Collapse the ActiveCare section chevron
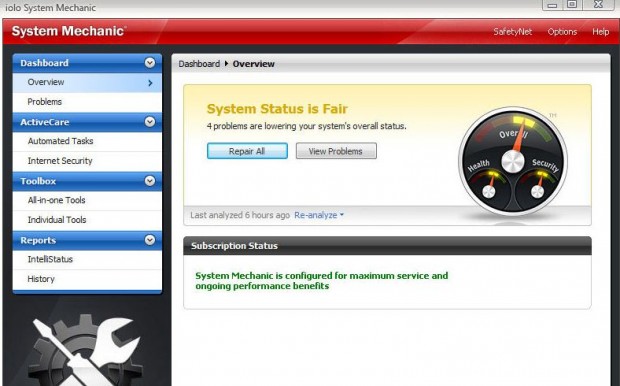620x386 pixels. click(x=150, y=122)
